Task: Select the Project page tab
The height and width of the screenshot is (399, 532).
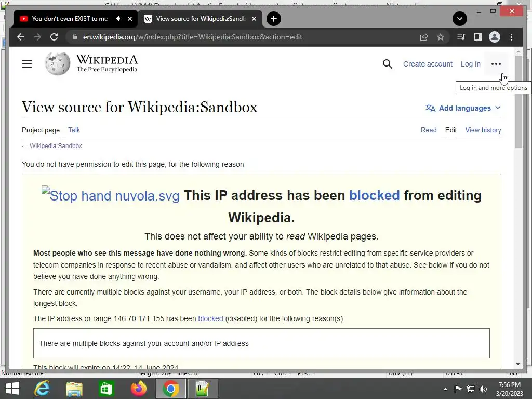Action: point(41,130)
